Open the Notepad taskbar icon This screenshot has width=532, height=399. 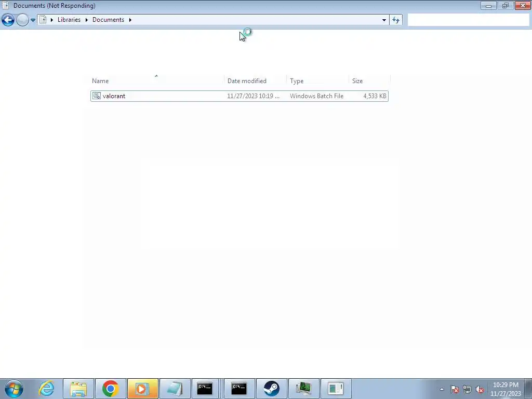coord(175,389)
